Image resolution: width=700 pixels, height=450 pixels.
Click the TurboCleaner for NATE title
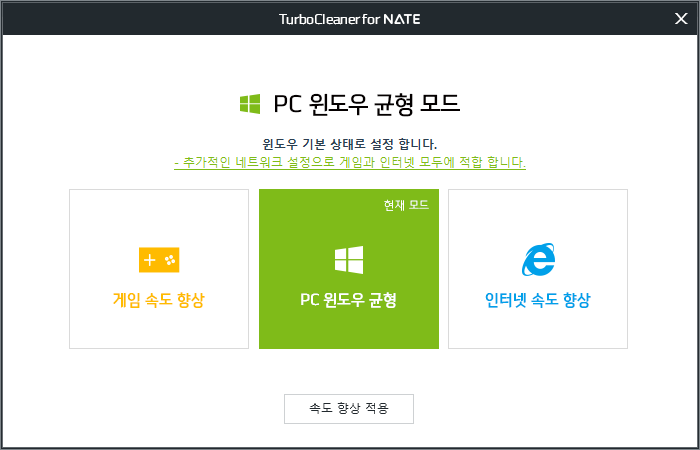pyautogui.click(x=350, y=19)
